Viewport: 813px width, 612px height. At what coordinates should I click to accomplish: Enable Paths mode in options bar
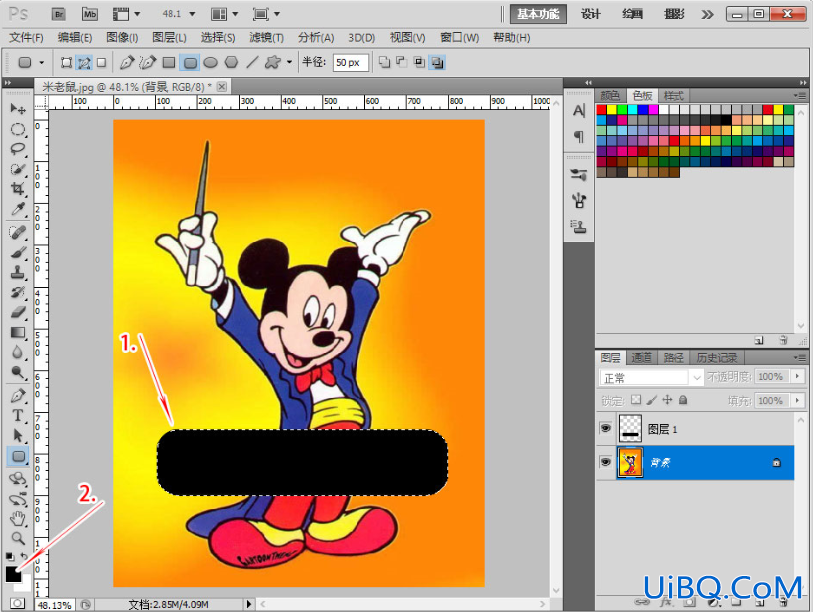pyautogui.click(x=84, y=63)
